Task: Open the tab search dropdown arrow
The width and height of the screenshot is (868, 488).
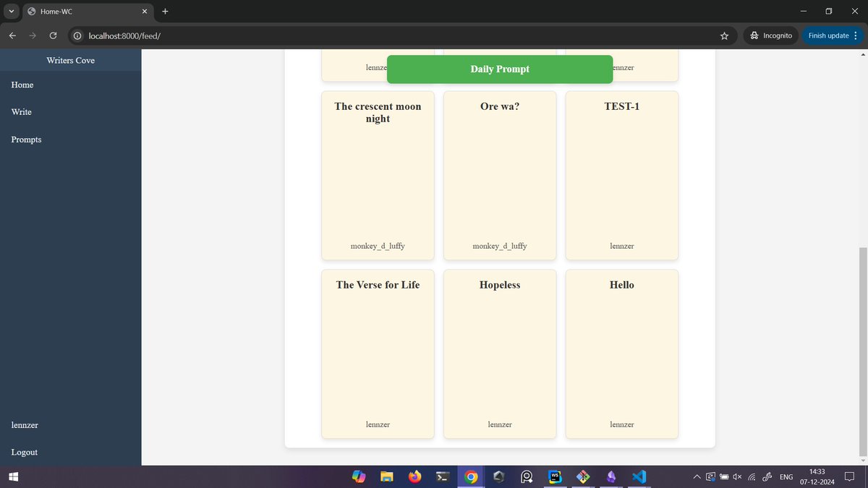Action: point(12,12)
